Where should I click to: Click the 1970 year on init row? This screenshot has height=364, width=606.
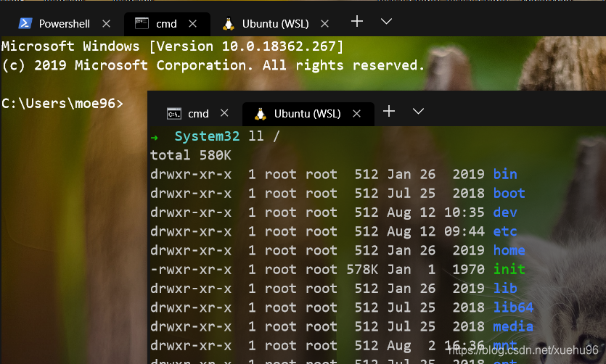(468, 269)
